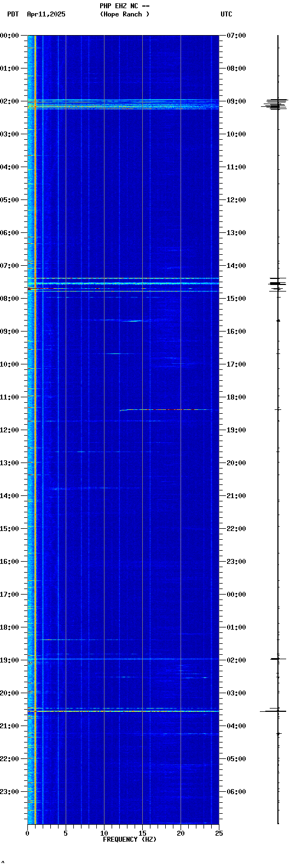Click "18:00" on the UTC time axis
Image resolution: width=302 pixels, height=868 pixels.
point(236,397)
